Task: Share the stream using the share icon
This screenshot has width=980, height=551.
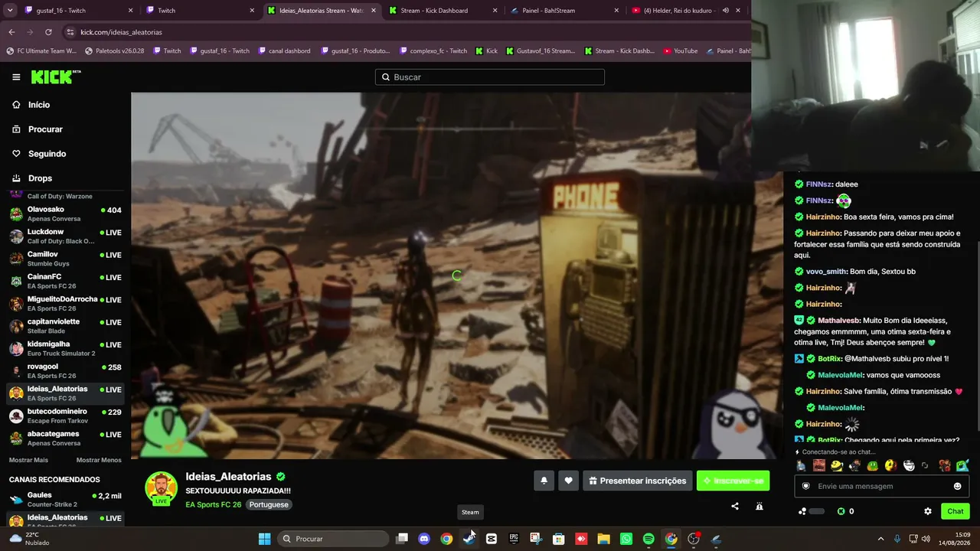Action: point(735,506)
